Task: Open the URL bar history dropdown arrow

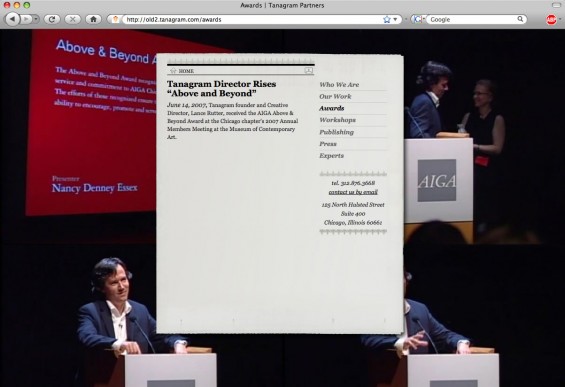Action: (395, 19)
